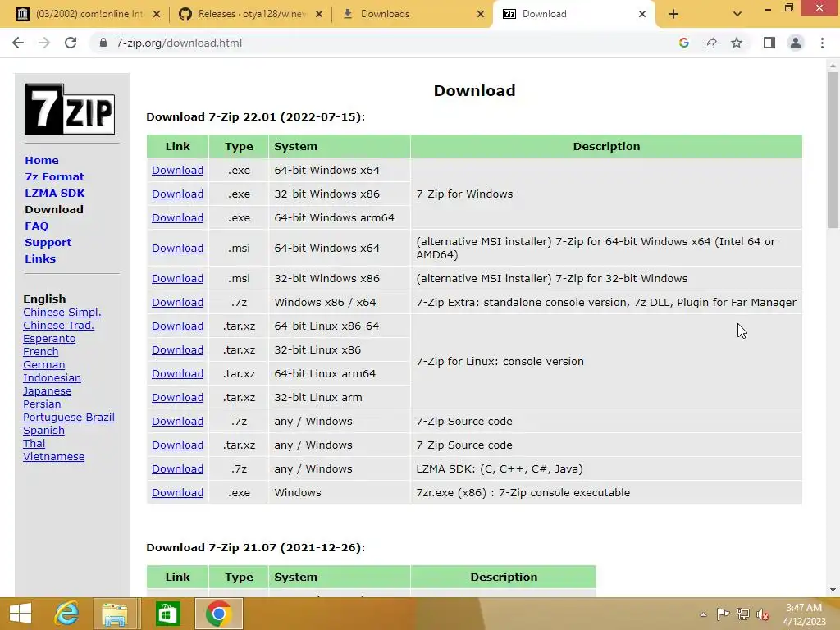Open Windows Store from taskbar

click(x=167, y=614)
